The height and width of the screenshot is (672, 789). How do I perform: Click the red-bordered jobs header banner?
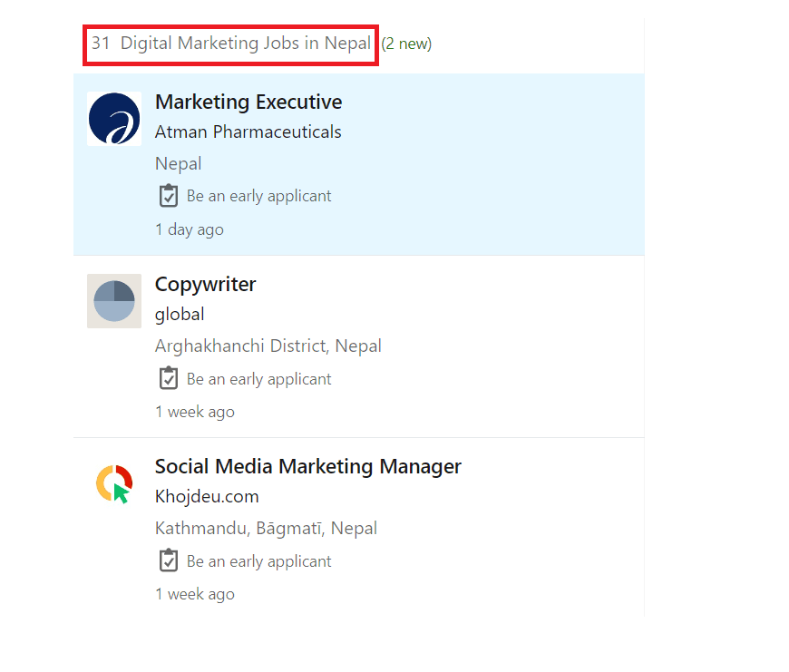(230, 43)
